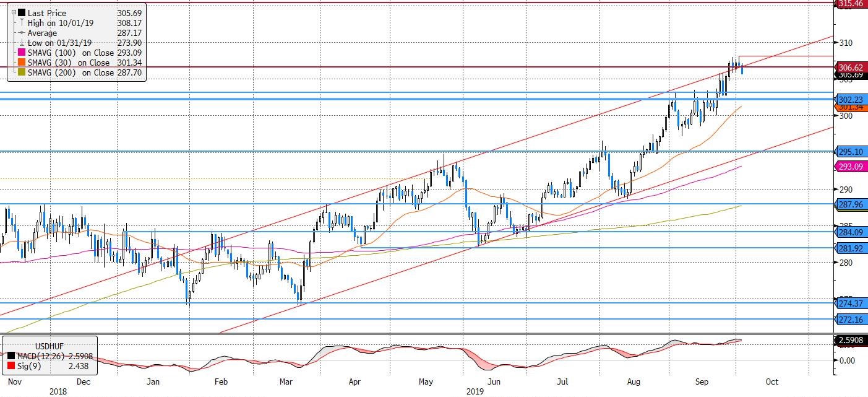The height and width of the screenshot is (397, 868).
Task: Click the blue 284.09 price tag on axis
Action: point(852,232)
